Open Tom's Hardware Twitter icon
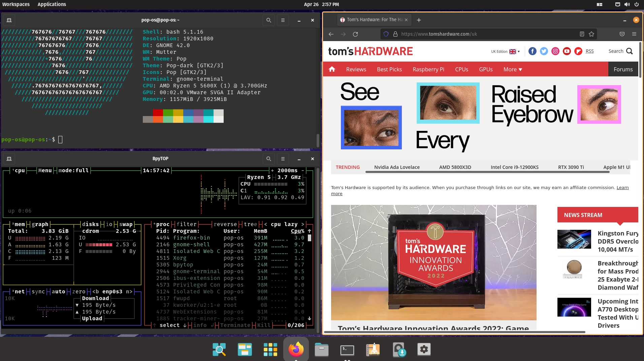644x361 pixels. (544, 51)
